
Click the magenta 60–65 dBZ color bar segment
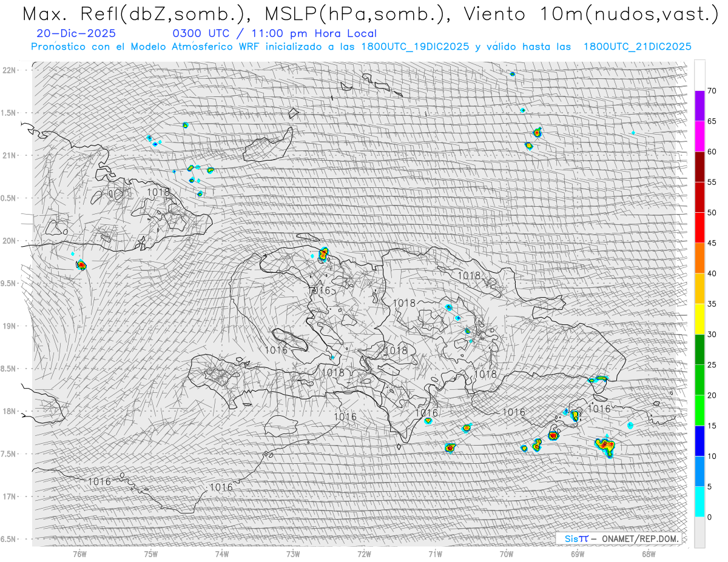[699, 136]
